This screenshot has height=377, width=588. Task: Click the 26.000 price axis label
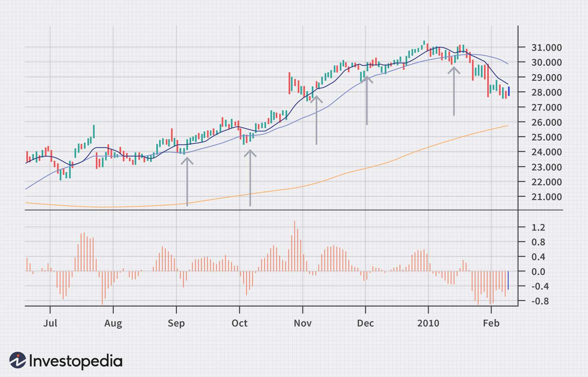pyautogui.click(x=546, y=122)
